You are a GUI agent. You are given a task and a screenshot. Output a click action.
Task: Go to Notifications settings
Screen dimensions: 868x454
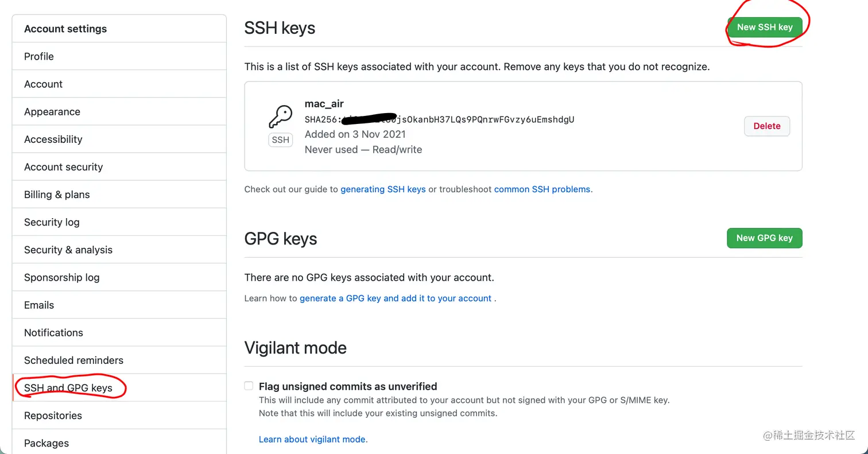tap(119, 332)
